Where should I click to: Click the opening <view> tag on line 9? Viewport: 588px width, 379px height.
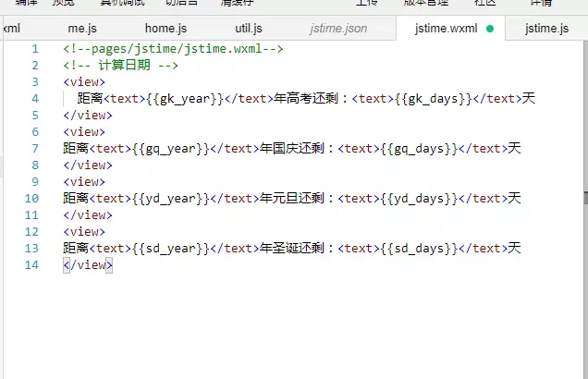tap(84, 182)
